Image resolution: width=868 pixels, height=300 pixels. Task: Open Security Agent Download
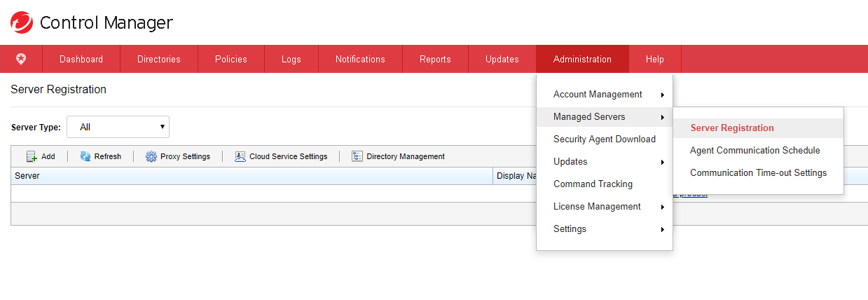[x=604, y=139]
